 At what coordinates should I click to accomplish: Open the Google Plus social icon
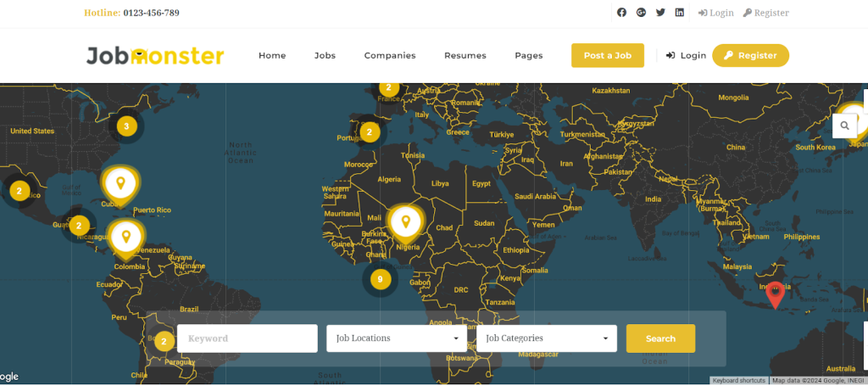coord(641,13)
